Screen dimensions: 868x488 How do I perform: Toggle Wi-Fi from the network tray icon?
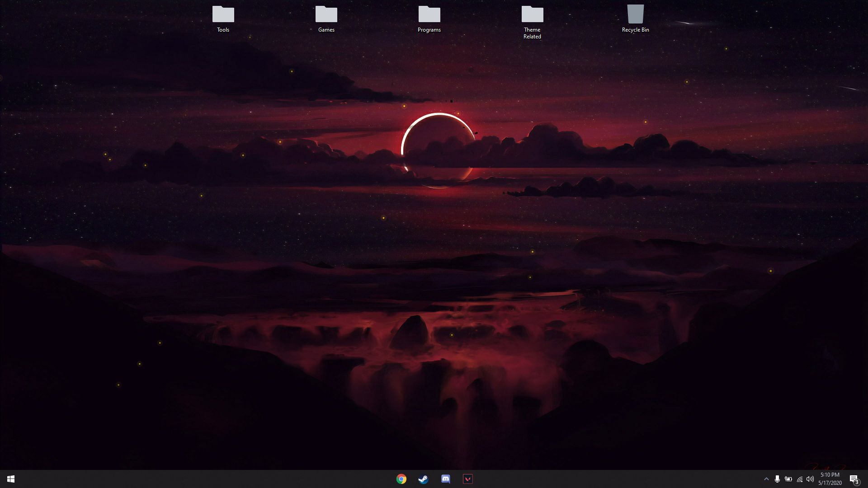pyautogui.click(x=800, y=479)
